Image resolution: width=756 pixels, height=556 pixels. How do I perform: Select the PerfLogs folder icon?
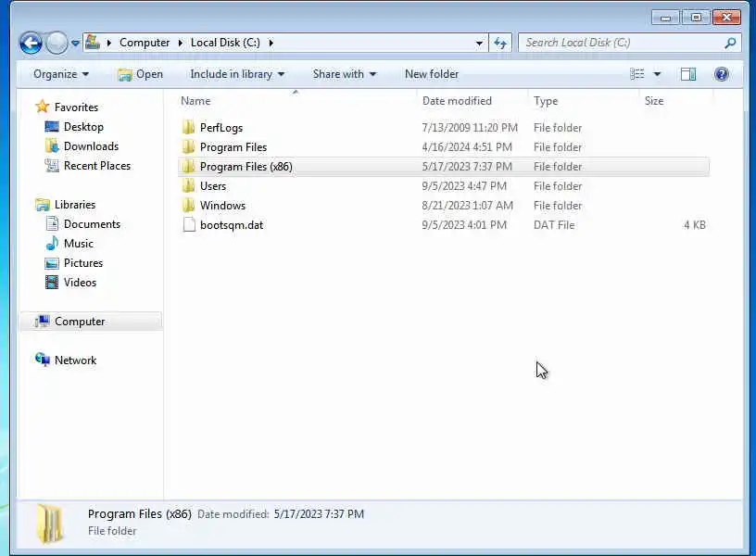click(188, 127)
